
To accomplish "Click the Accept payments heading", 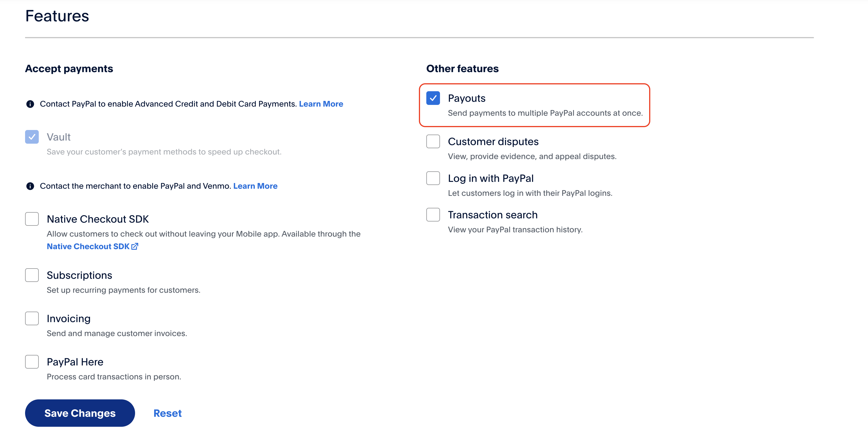I will click(x=69, y=68).
